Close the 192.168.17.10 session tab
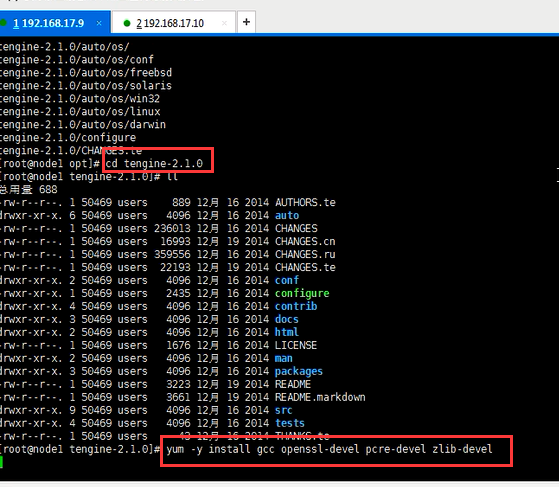Image resolution: width=559 pixels, height=487 pixels. (224, 23)
